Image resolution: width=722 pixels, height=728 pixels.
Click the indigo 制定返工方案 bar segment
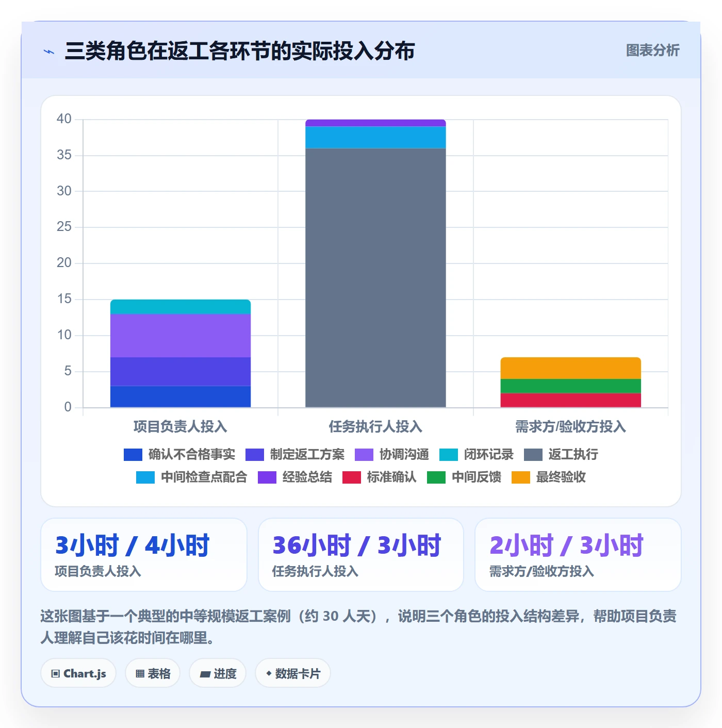pyautogui.click(x=180, y=372)
